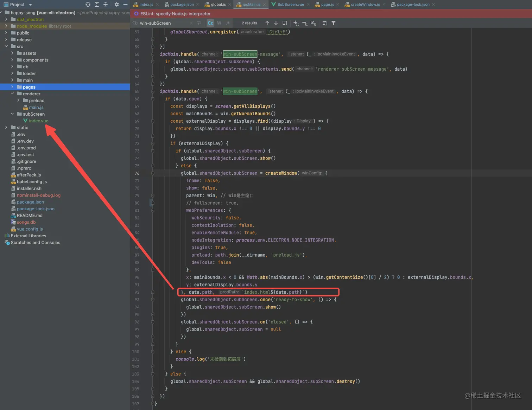Close the index.js editor tab
Image resolution: width=532 pixels, height=410 pixels.
157,5
